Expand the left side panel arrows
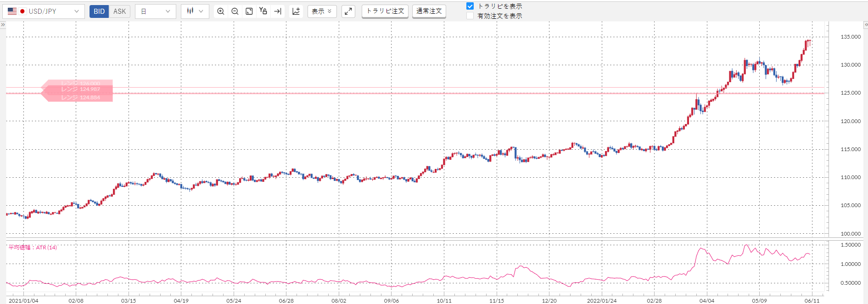The image size is (868, 304). 3,24
